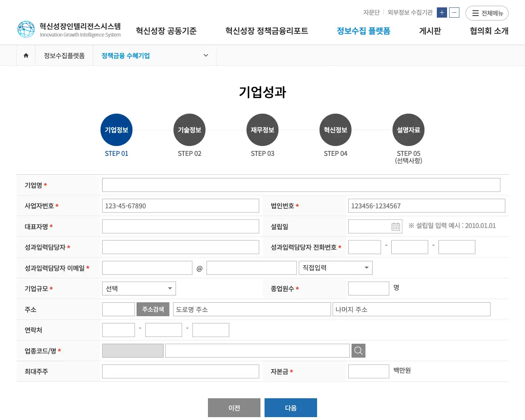
Task: Click the − font reduce icon
Action: point(454,13)
